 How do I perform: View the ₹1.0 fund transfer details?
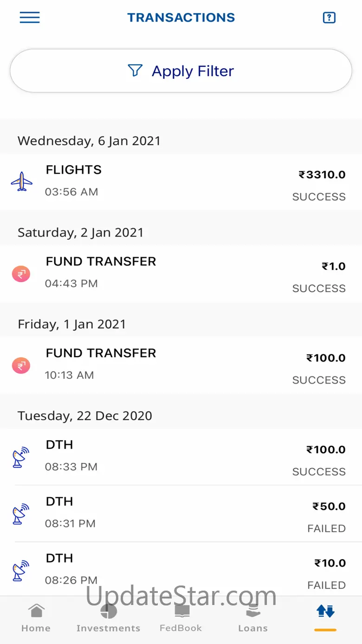click(x=181, y=274)
